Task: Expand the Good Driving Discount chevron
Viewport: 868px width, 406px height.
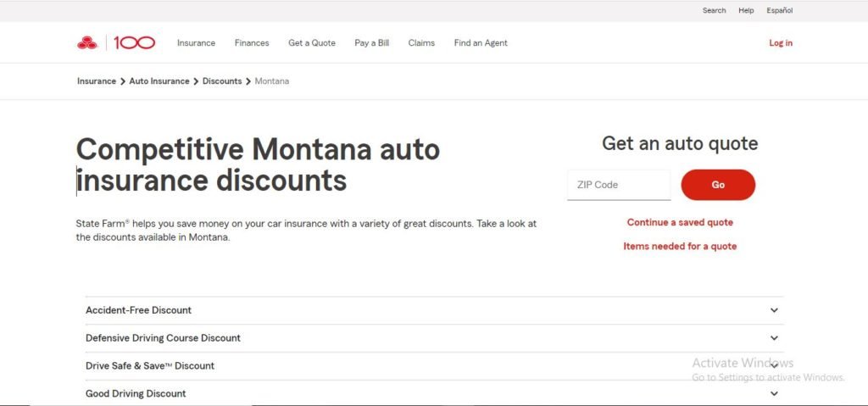Action: [774, 393]
